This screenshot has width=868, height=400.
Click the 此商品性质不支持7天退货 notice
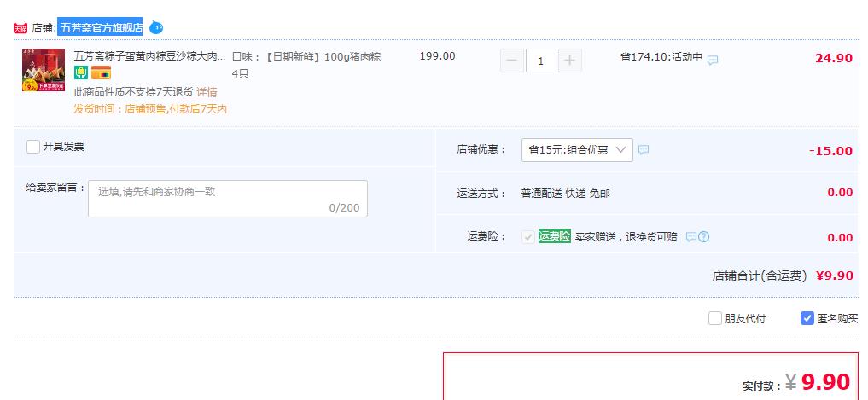pos(133,92)
